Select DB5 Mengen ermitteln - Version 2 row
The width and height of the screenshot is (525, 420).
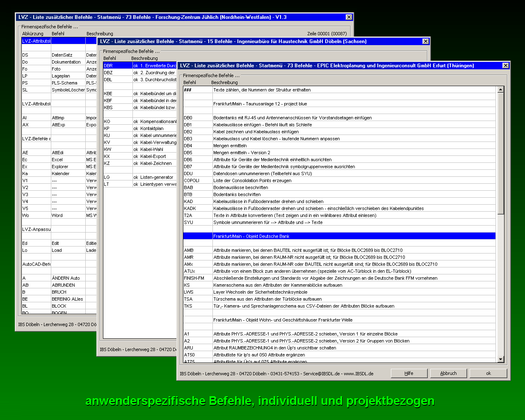[339, 153]
